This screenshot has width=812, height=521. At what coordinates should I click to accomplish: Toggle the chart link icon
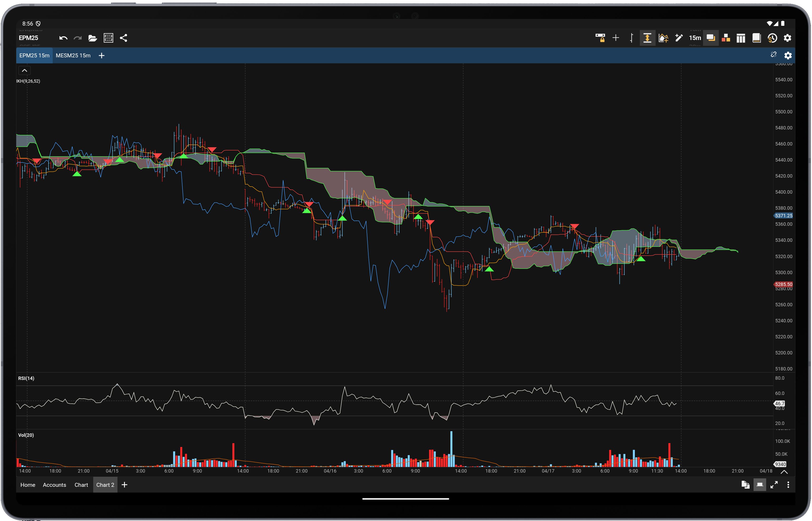pyautogui.click(x=773, y=55)
